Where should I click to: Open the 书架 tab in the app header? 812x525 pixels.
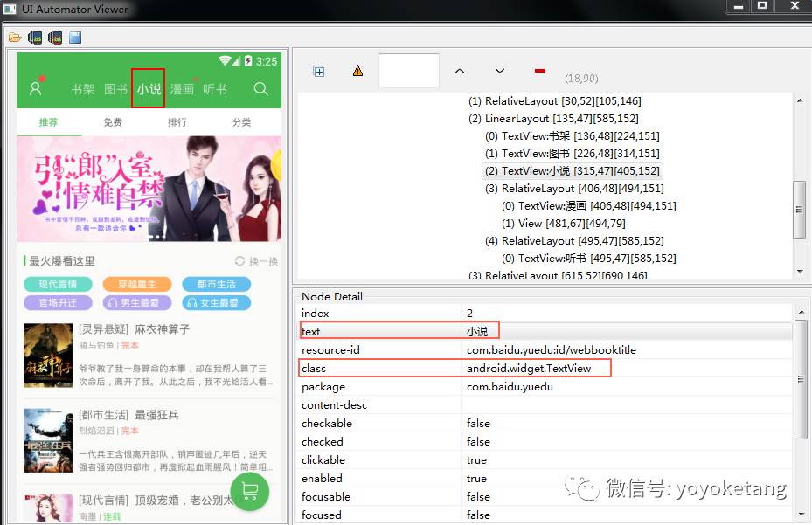[x=83, y=89]
